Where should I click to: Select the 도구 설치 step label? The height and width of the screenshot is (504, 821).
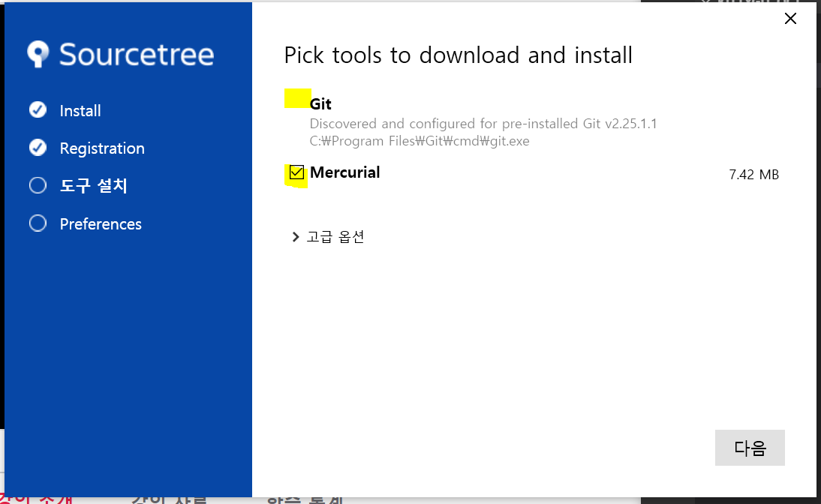tap(93, 186)
